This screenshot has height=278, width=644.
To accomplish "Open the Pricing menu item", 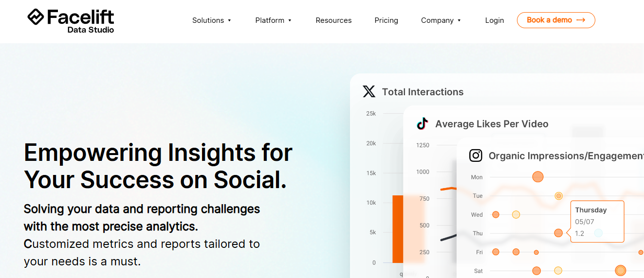I will click(386, 20).
